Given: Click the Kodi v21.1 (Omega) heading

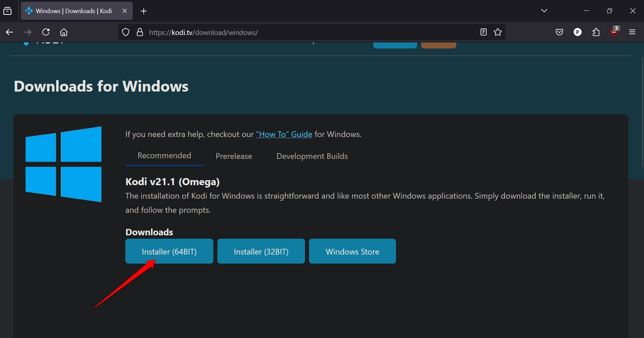Looking at the screenshot, I should coord(173,182).
